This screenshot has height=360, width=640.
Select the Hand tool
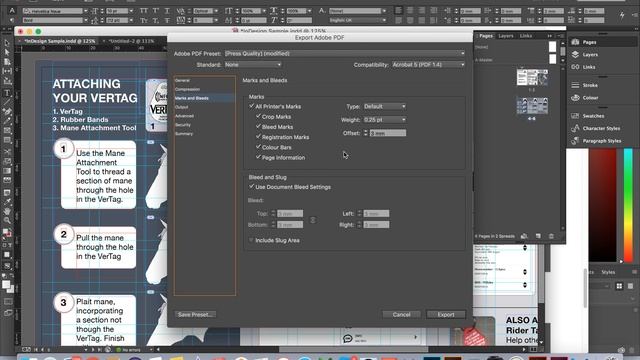7,211
